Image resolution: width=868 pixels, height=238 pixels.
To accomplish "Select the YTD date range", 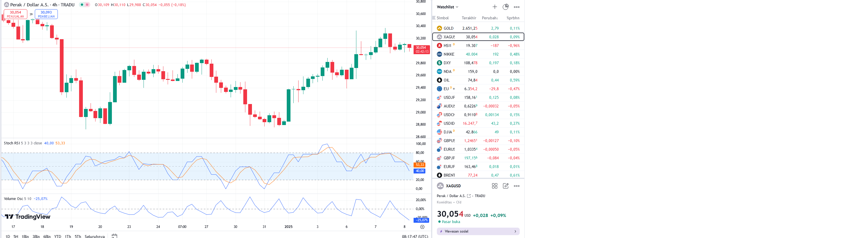I will point(58,236).
